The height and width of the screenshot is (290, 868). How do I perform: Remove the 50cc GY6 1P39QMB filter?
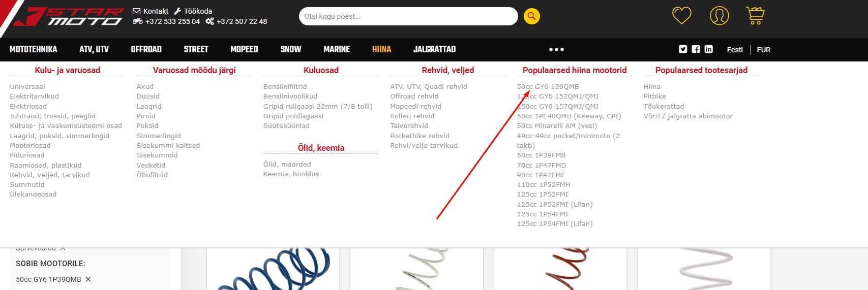point(88,279)
